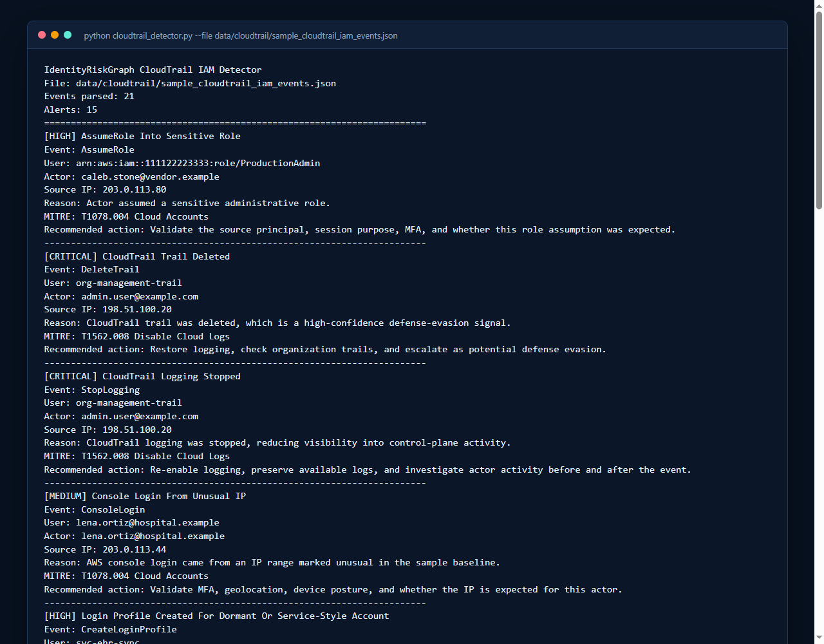Click 'Source IP: 203.0.113.44' line

coord(106,549)
